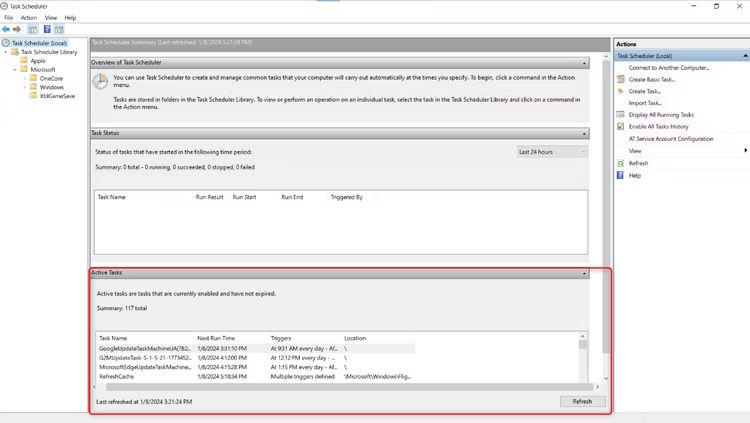The height and width of the screenshot is (423, 750).
Task: Open the Help menu in menu bar
Action: pyautogui.click(x=70, y=18)
